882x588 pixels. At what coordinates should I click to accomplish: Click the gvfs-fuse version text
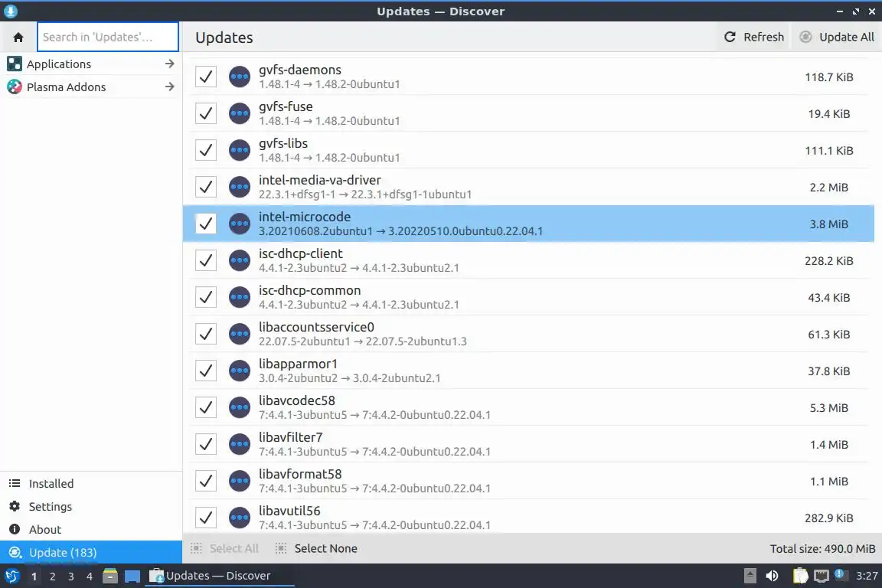pos(329,121)
